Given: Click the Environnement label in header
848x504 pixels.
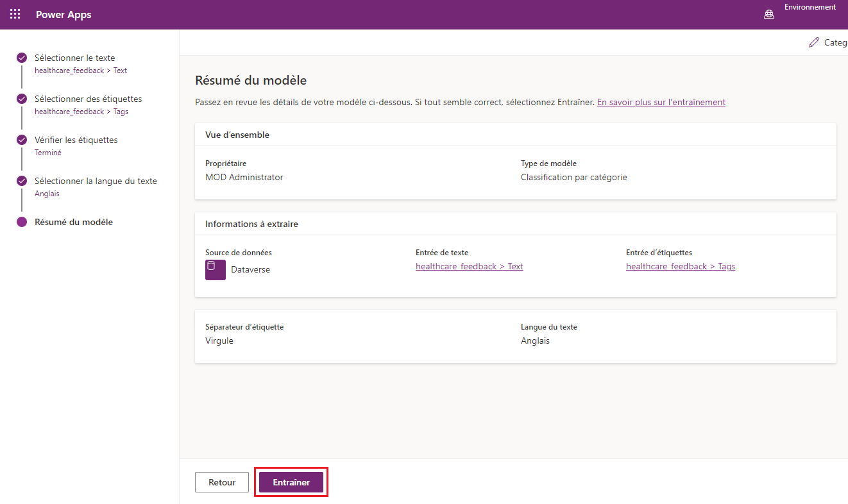Looking at the screenshot, I should [x=810, y=8].
